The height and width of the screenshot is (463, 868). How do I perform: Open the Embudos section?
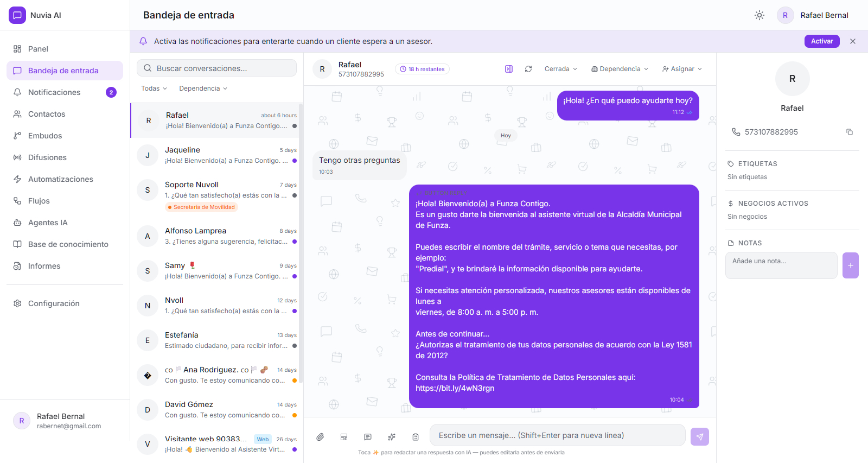pyautogui.click(x=65, y=136)
